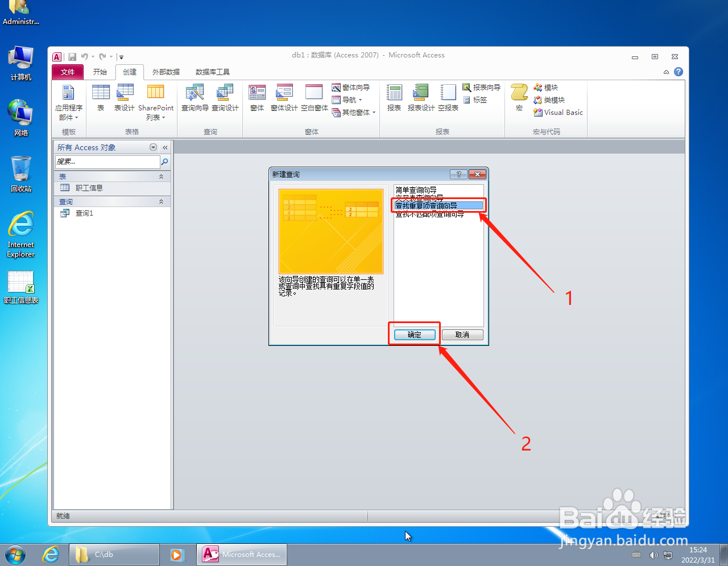The image size is (728, 566).
Task: Insert a 类模块 class module
Action: coord(549,100)
